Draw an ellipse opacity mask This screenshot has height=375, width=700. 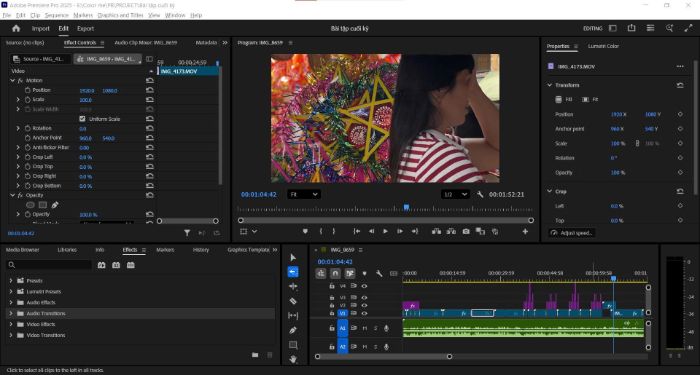pyautogui.click(x=30, y=205)
